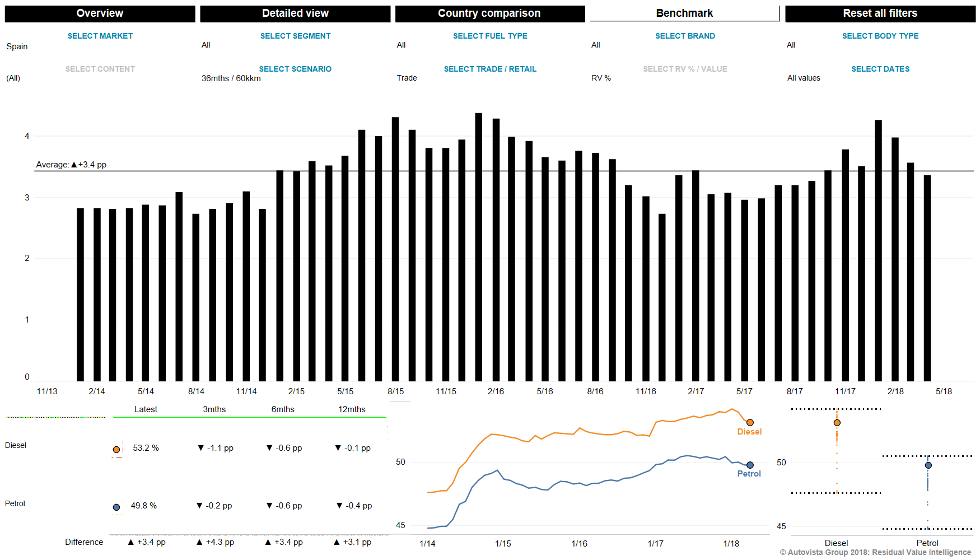Switch to the Detailed view tab
The image size is (980, 560).
pos(295,13)
